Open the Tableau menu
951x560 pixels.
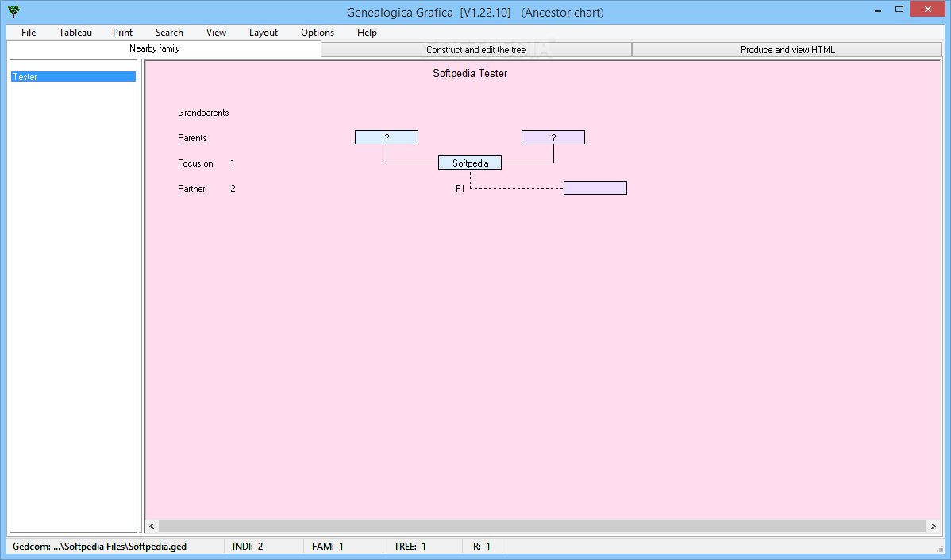[75, 33]
